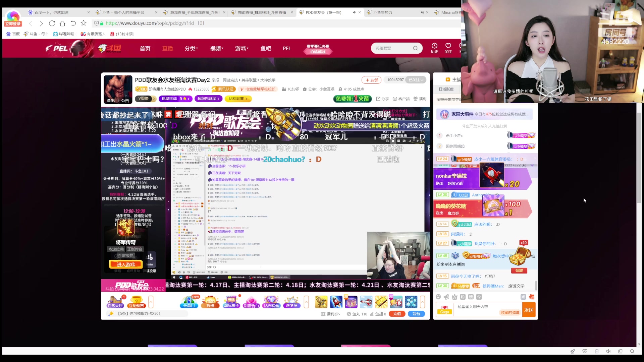The height and width of the screenshot is (362, 644).
Task: Click the 滤 chat filter icon
Action: coord(523,297)
